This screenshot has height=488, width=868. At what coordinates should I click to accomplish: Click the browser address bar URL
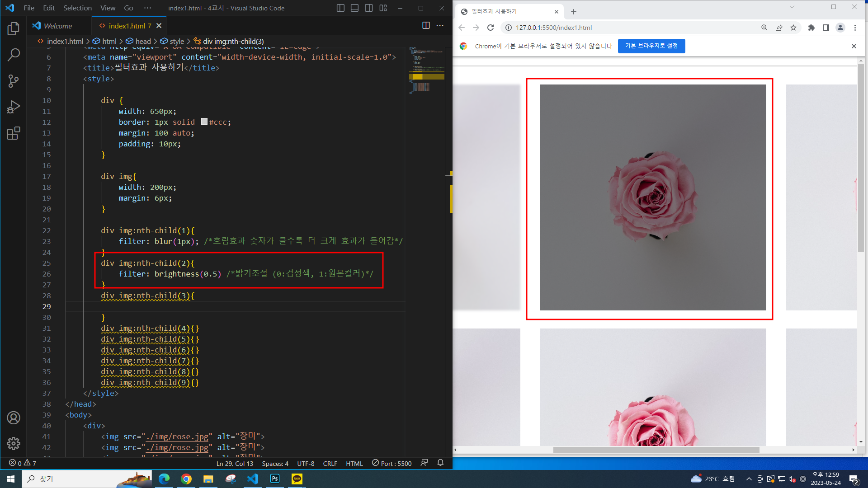pyautogui.click(x=554, y=28)
